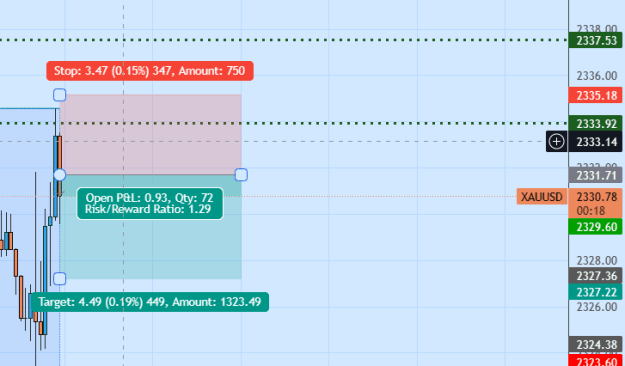Grab the stop level square handle at top
Viewport: 625px width, 366px height.
[59, 95]
